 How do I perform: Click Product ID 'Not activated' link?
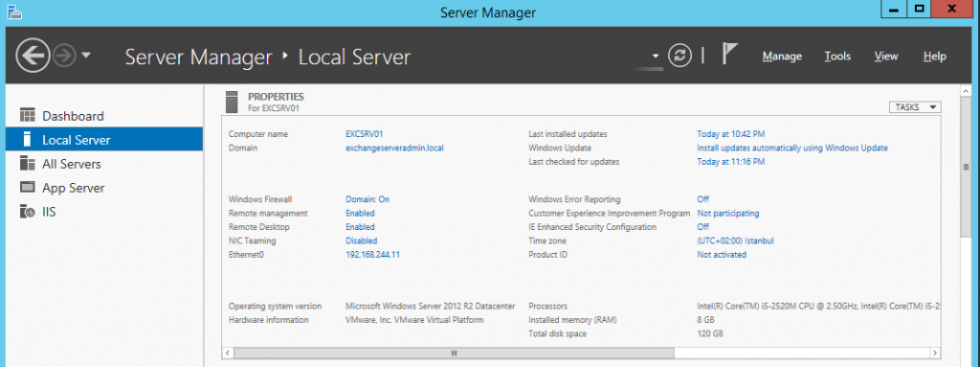(x=722, y=254)
